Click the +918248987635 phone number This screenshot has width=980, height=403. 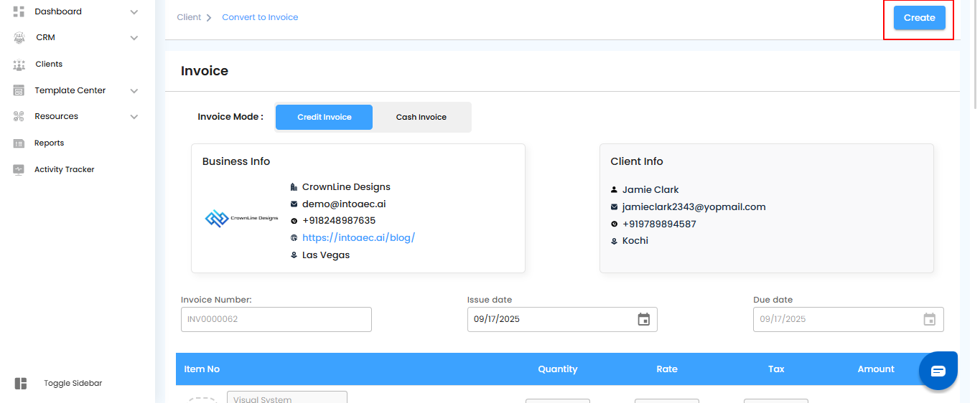(x=339, y=220)
